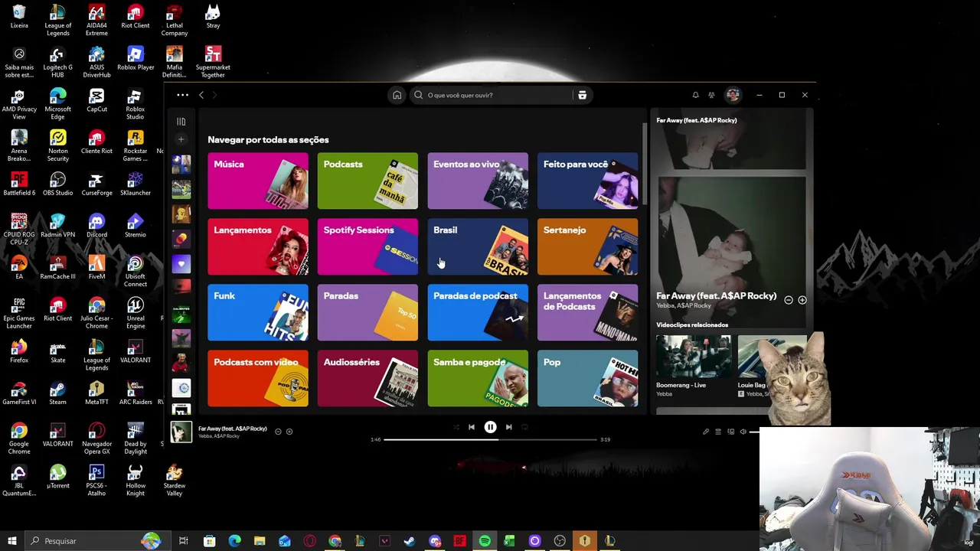Click the Navegar por todas as seções heading
This screenshot has height=551, width=980.
click(268, 140)
